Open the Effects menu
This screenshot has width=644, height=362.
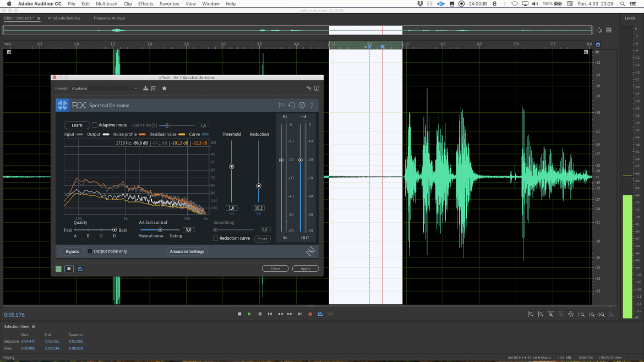click(145, 4)
